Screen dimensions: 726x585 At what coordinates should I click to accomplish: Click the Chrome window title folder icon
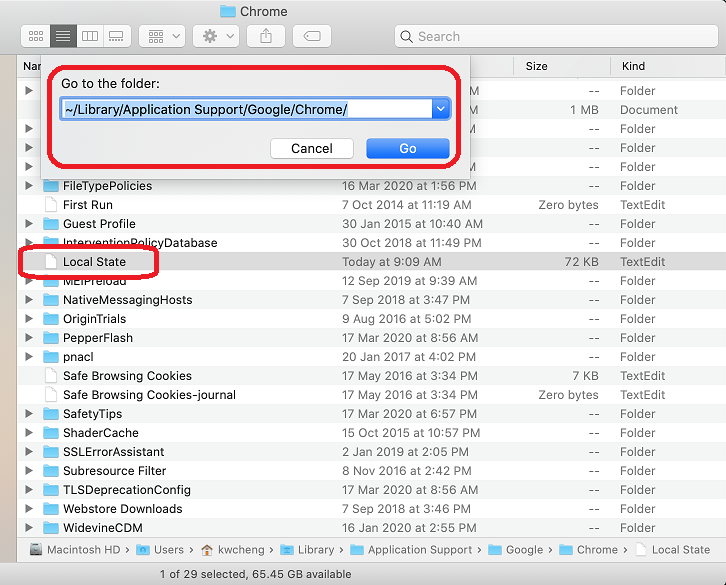[228, 11]
